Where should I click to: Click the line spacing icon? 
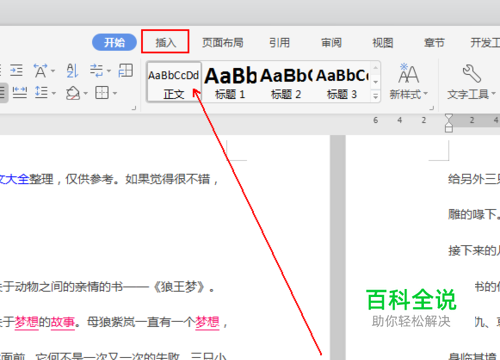point(41,93)
